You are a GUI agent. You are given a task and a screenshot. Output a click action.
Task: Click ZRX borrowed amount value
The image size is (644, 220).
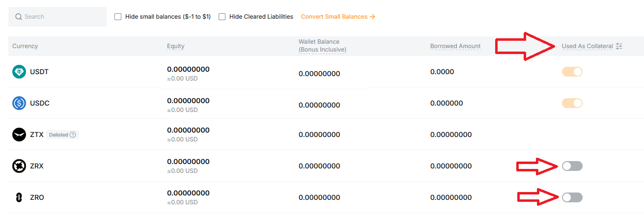point(451,166)
